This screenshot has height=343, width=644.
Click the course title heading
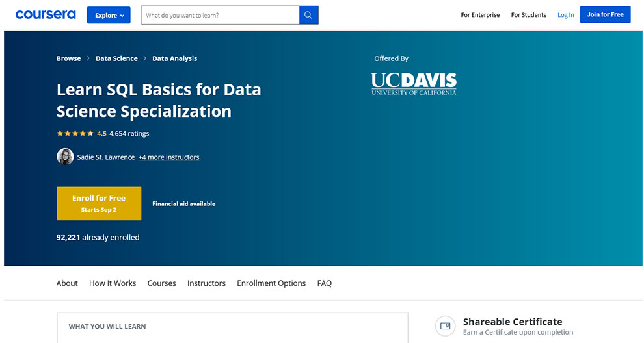point(159,101)
